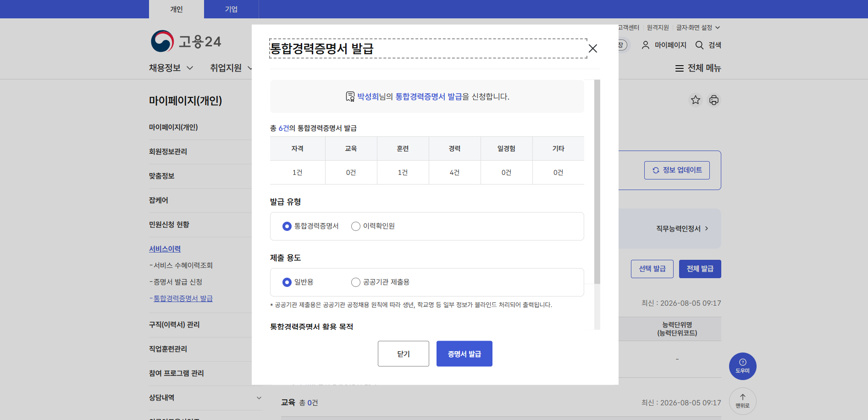Screen dimensions: 868x420
Task: Open 증명서 발급 신청 submenu link
Action: click(x=178, y=282)
